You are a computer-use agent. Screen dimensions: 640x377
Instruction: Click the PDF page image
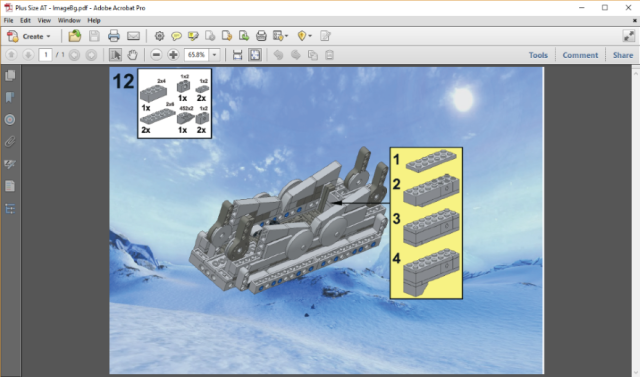(327, 220)
